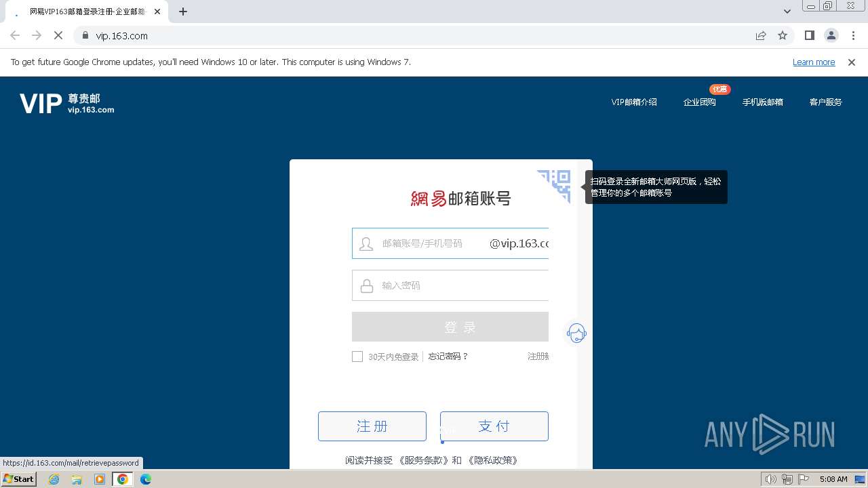Share this page via the share icon
Image resolution: width=868 pixels, height=488 pixels.
761,35
